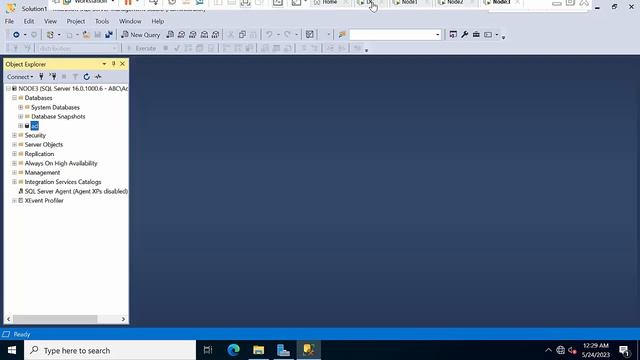Select SQL Server Agent (Agent XPs disabled)
The height and width of the screenshot is (360, 640).
point(76,191)
